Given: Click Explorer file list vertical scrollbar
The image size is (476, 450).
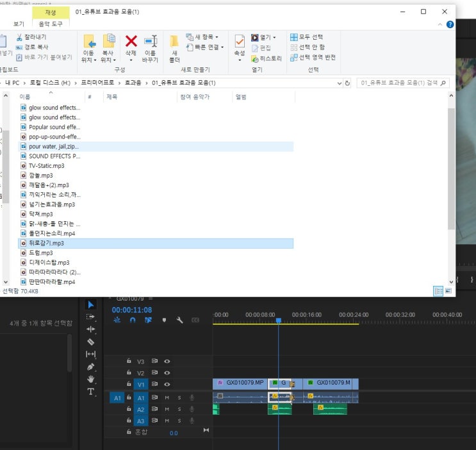Looking at the screenshot, I should click(451, 169).
